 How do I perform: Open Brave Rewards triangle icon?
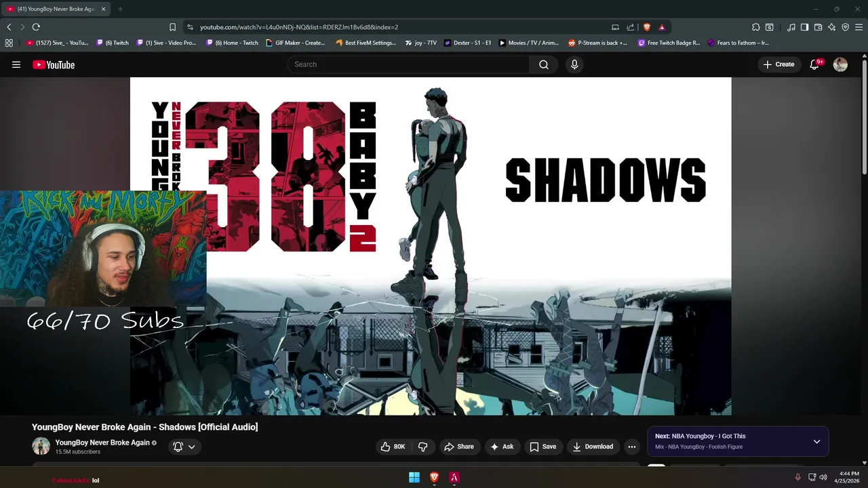[x=661, y=27]
